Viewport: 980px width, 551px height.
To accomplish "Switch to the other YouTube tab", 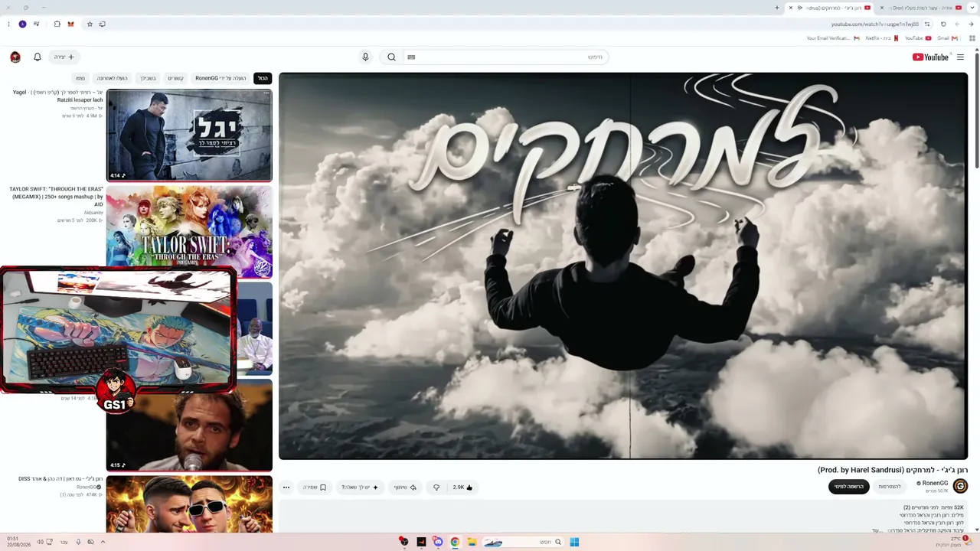I will point(920,8).
